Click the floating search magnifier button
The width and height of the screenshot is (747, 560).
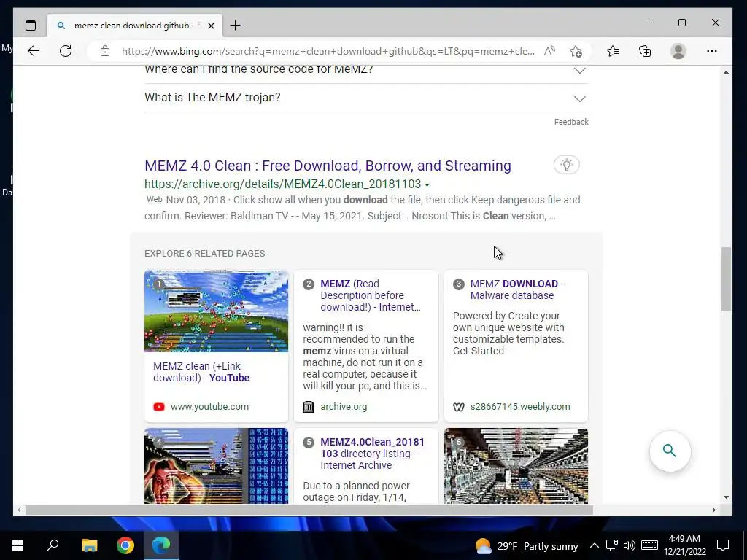pyautogui.click(x=670, y=451)
